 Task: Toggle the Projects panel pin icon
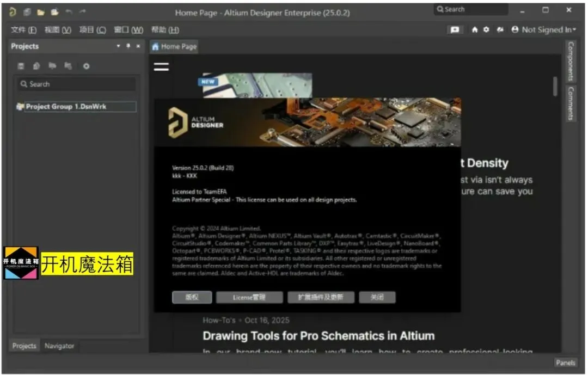click(x=128, y=46)
